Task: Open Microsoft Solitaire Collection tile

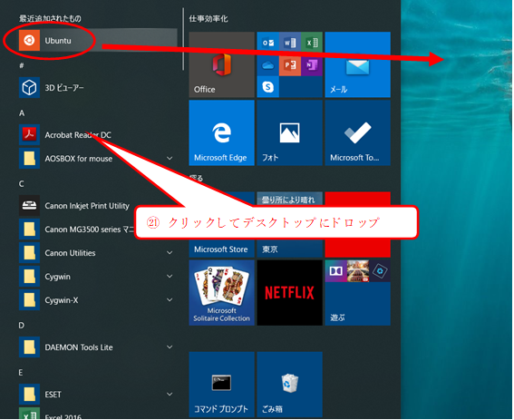Action: click(x=221, y=293)
